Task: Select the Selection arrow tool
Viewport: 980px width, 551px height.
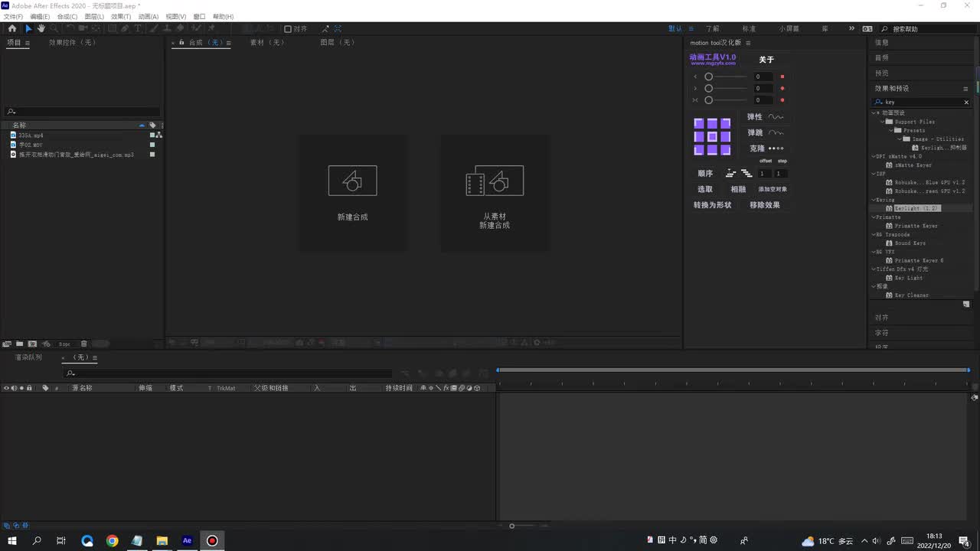Action: point(28,28)
